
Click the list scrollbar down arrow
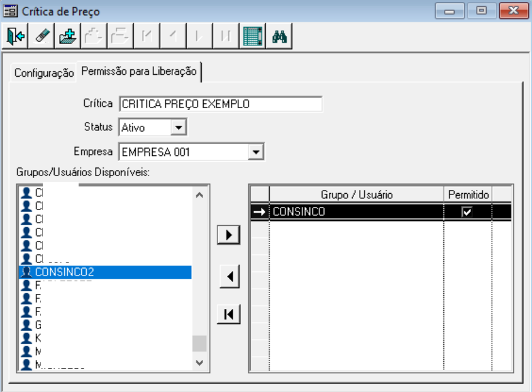199,363
